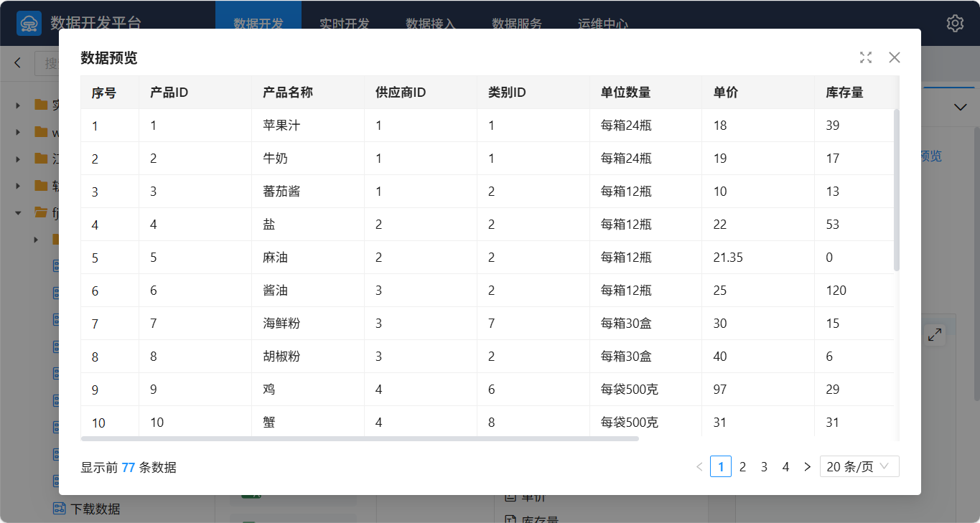Image resolution: width=980 pixels, height=523 pixels.
Task: Expand the chevron dropdown on right panel
Action: pyautogui.click(x=960, y=107)
